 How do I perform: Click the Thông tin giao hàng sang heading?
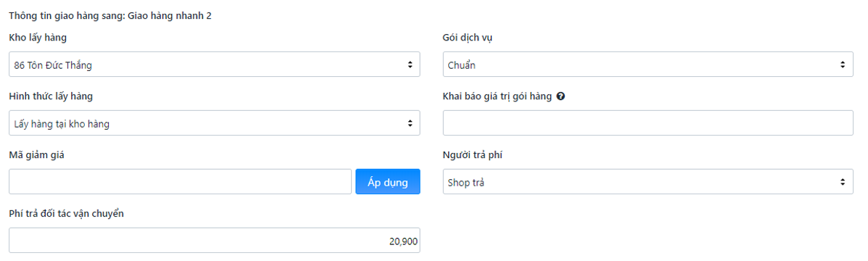[x=67, y=15]
